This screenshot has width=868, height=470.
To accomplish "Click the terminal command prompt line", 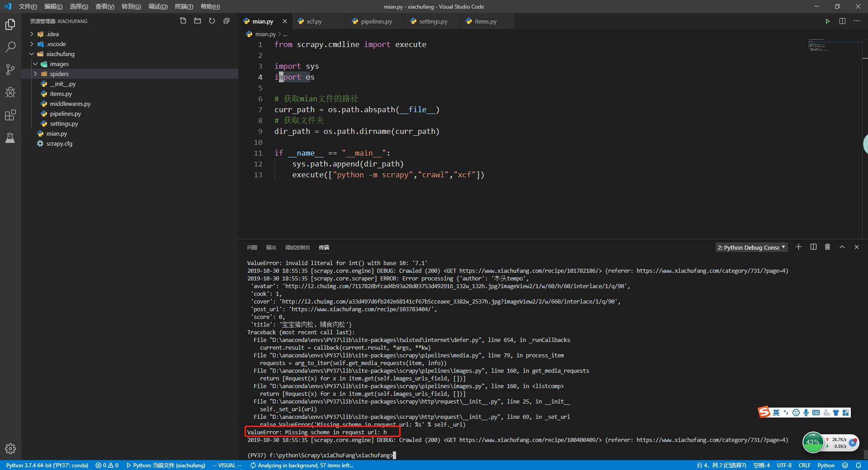I will tap(321, 455).
